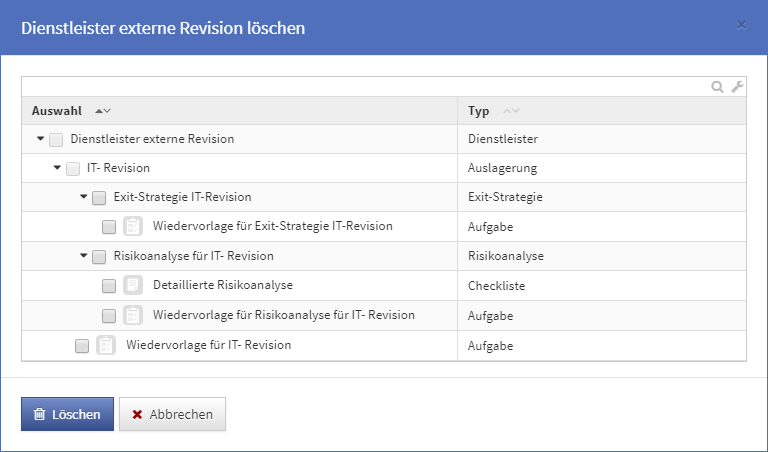Click the Detaillierte Risikoanalyse checklist icon
The height and width of the screenshot is (452, 768).
tap(133, 286)
